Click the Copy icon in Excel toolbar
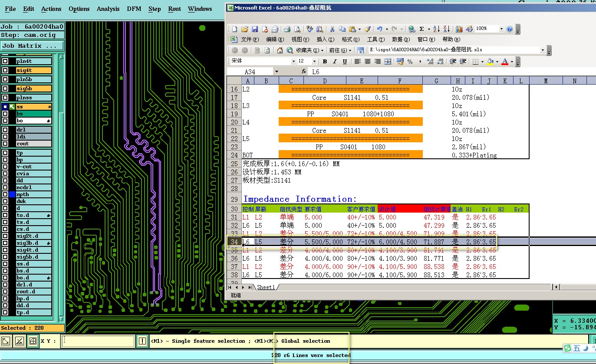Viewport: 596px width, 364px height. coord(342,29)
